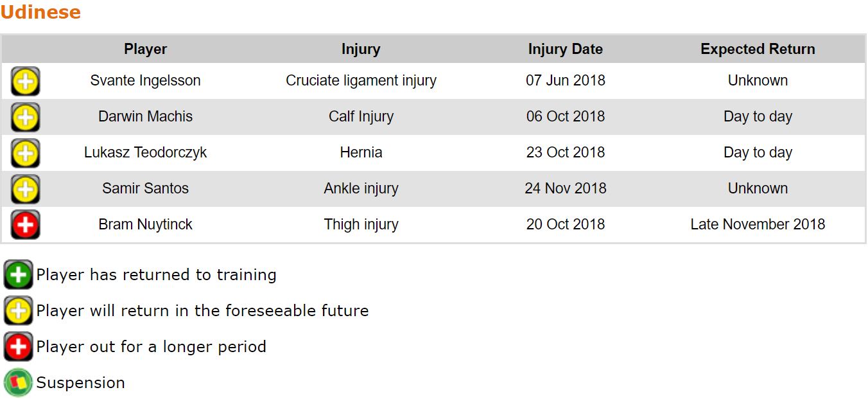868x399 pixels.
Task: Click the yellow status icon beside Darwin Machis
Action: 25,117
